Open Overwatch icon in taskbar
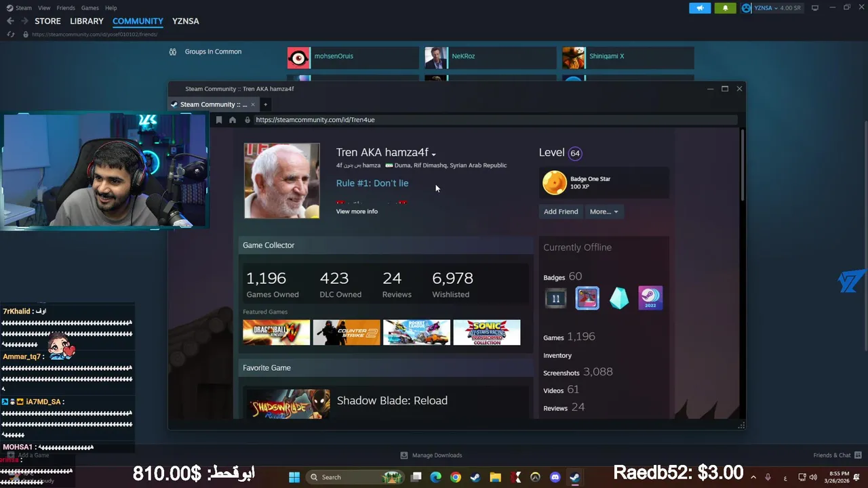 pos(535,477)
